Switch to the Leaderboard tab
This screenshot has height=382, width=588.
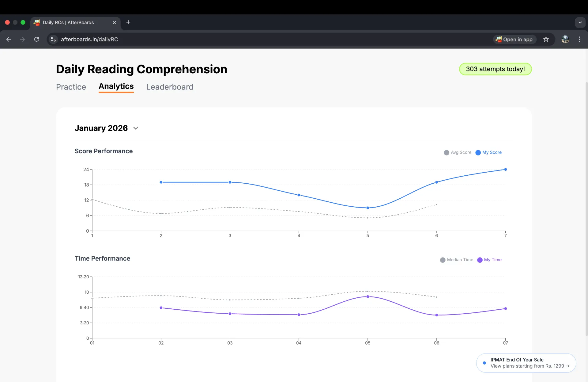tap(170, 87)
